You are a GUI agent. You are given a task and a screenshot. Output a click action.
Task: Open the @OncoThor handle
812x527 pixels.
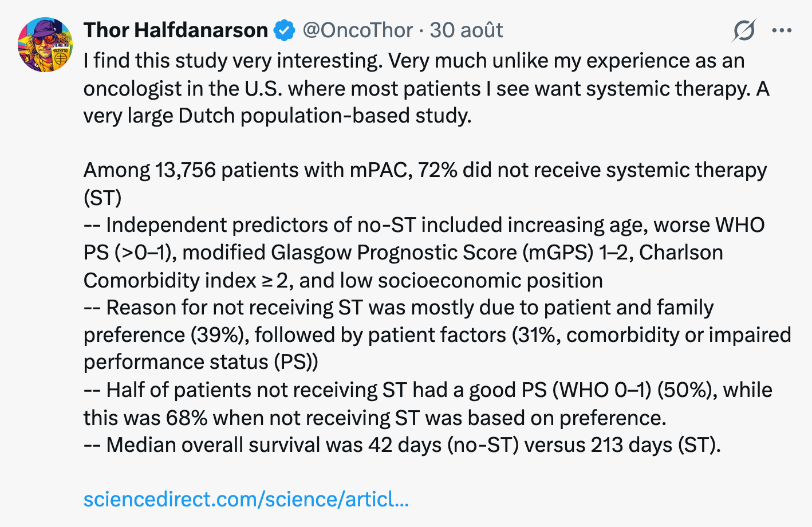click(357, 30)
